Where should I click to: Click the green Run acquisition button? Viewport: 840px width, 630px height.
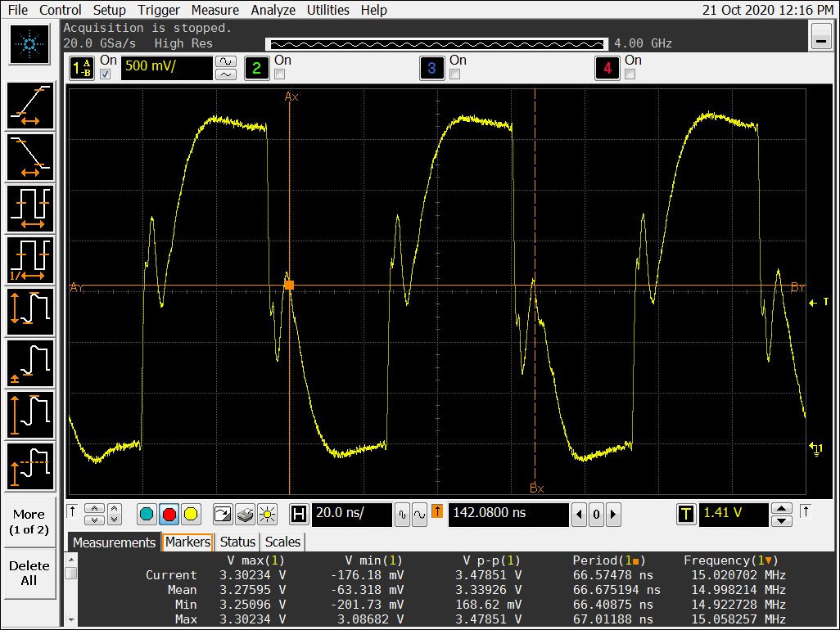click(147, 515)
